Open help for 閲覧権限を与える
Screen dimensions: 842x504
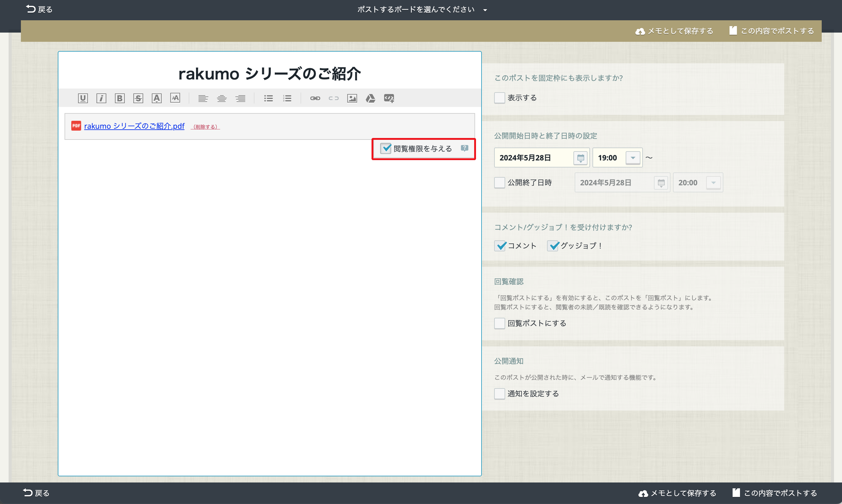[x=464, y=148]
